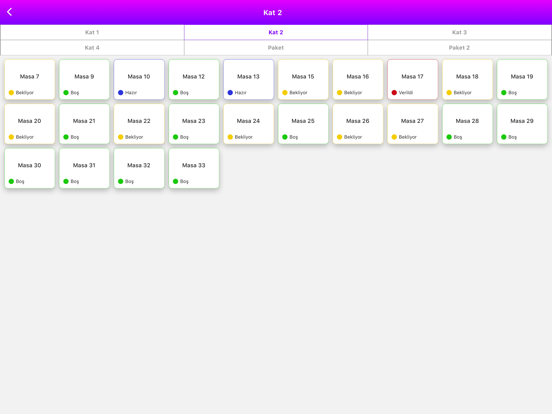The width and height of the screenshot is (552, 414).
Task: Open the Masa 18 card
Action: (x=467, y=80)
